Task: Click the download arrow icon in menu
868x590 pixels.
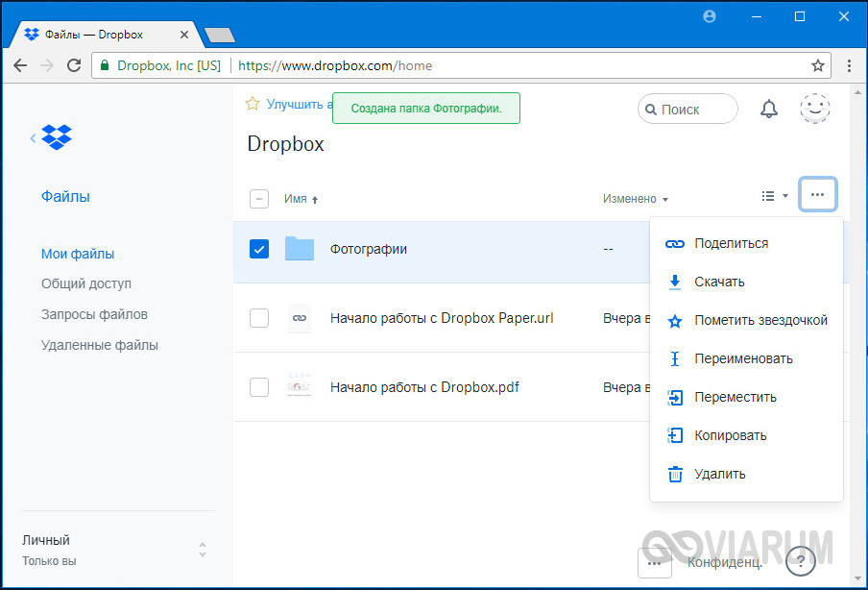Action: pos(675,282)
